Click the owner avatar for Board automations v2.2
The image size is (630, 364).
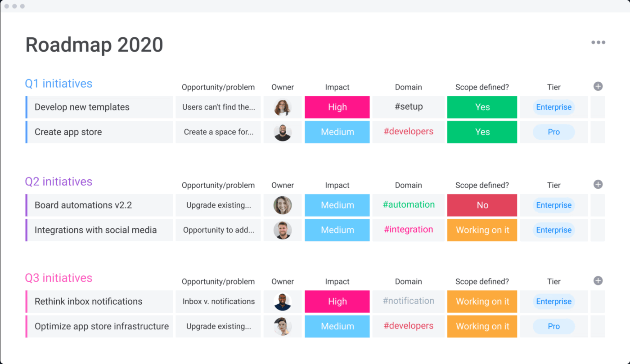tap(283, 205)
